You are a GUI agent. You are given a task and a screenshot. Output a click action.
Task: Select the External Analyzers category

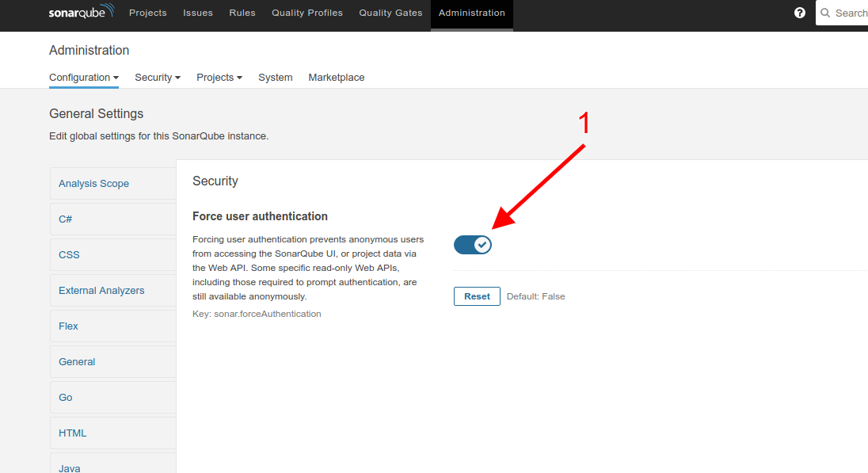point(113,290)
